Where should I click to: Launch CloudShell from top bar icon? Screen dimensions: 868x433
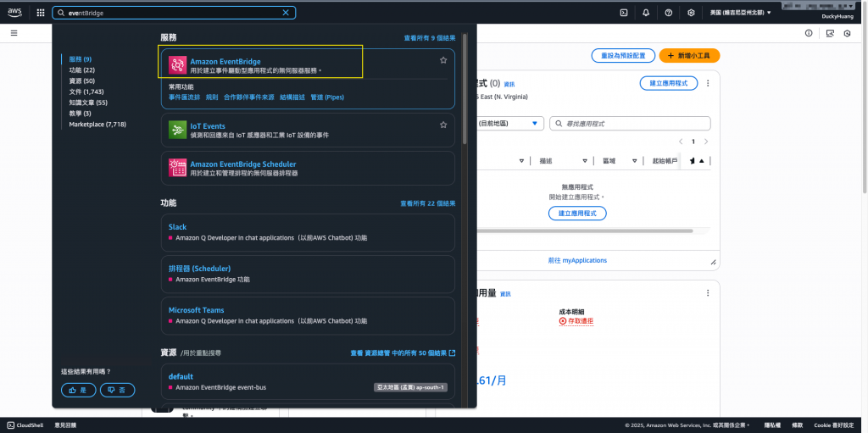624,13
